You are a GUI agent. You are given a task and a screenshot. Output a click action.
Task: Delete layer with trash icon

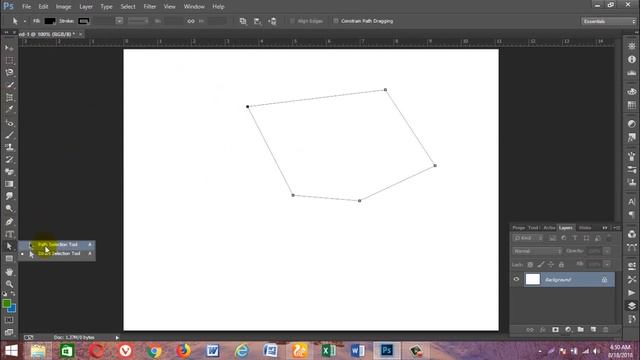[606, 329]
